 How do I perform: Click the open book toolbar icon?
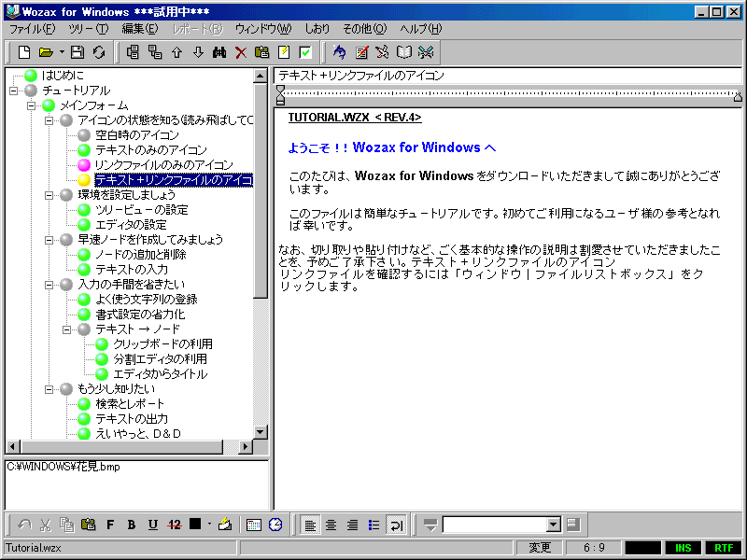click(404, 52)
